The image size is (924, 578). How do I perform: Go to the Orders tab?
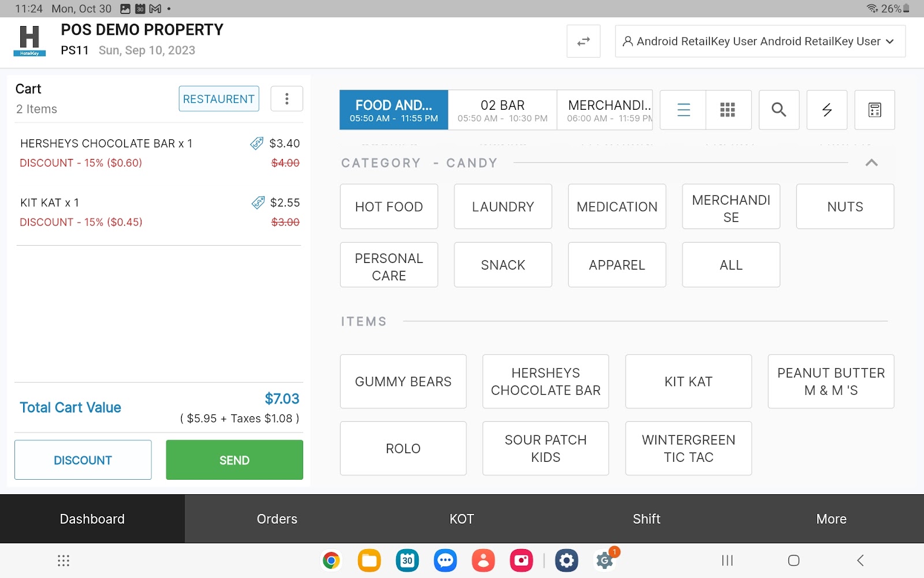click(x=277, y=519)
